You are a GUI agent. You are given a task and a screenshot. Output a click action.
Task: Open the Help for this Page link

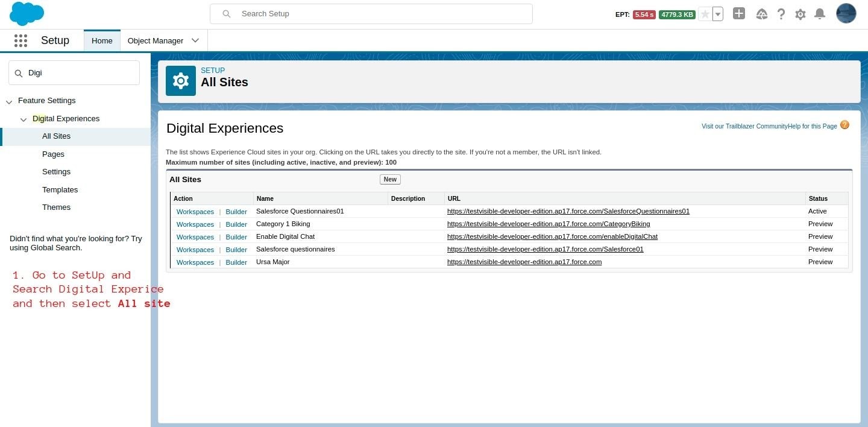[x=813, y=126]
